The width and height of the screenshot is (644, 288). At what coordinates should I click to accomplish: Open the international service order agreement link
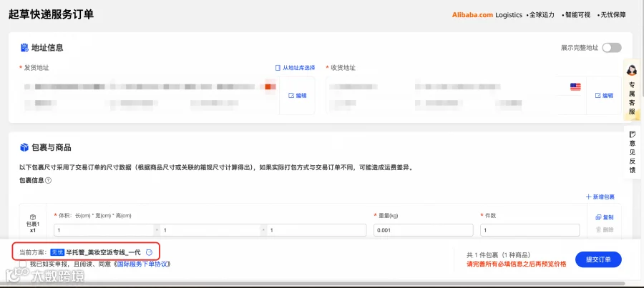point(143,264)
